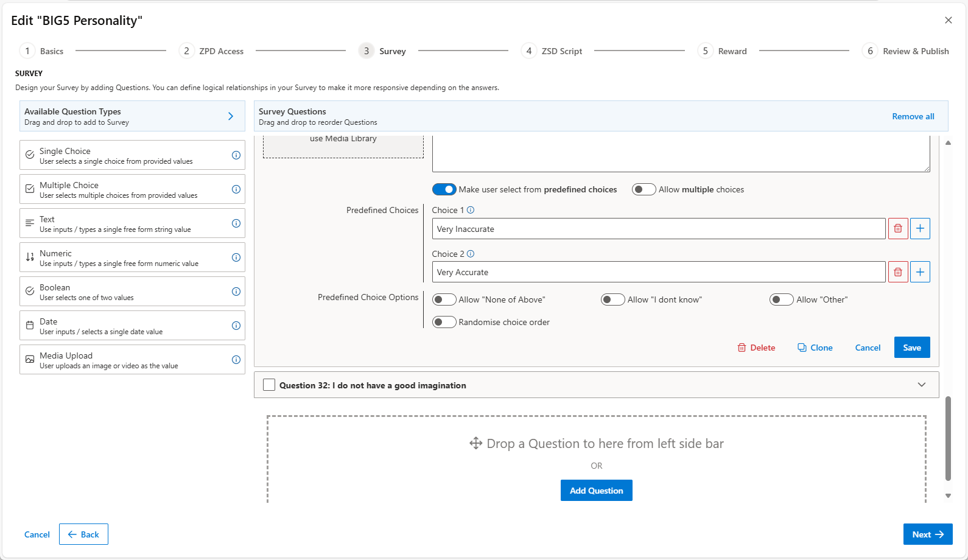Open info tooltip next to Choice 2
This screenshot has width=968, height=560.
(471, 254)
